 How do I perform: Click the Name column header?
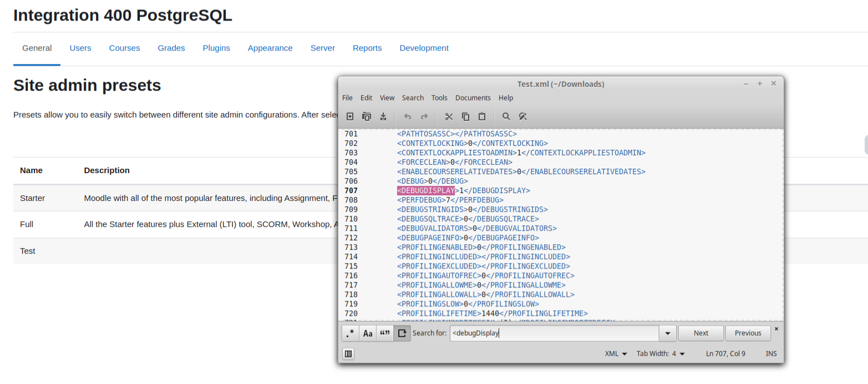[x=31, y=170]
